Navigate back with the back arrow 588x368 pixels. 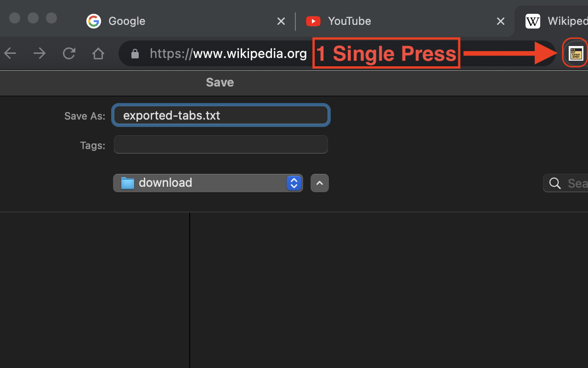coord(10,53)
